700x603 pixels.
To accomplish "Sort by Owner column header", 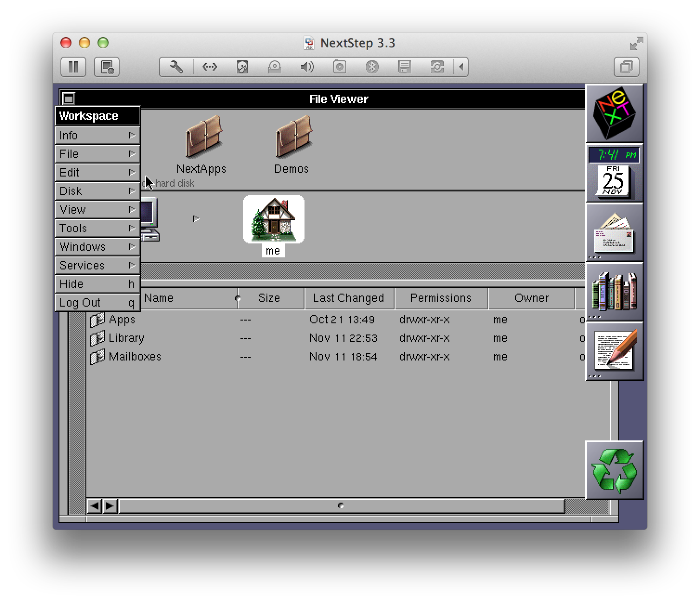I will (531, 298).
